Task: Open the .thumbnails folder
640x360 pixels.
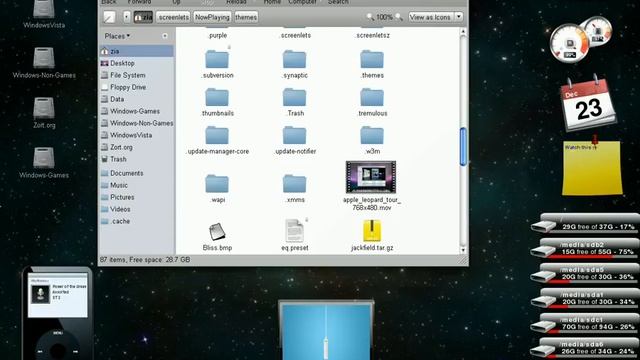Action: click(217, 98)
